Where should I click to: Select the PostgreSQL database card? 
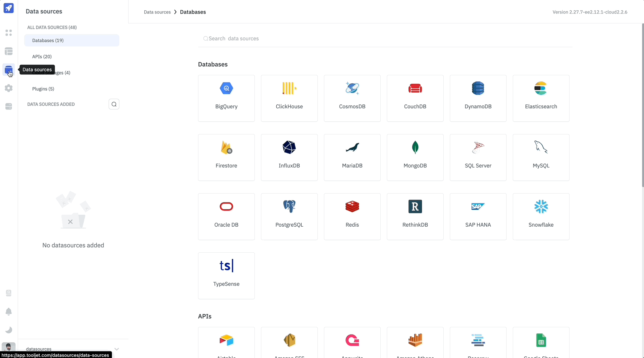pyautogui.click(x=289, y=217)
